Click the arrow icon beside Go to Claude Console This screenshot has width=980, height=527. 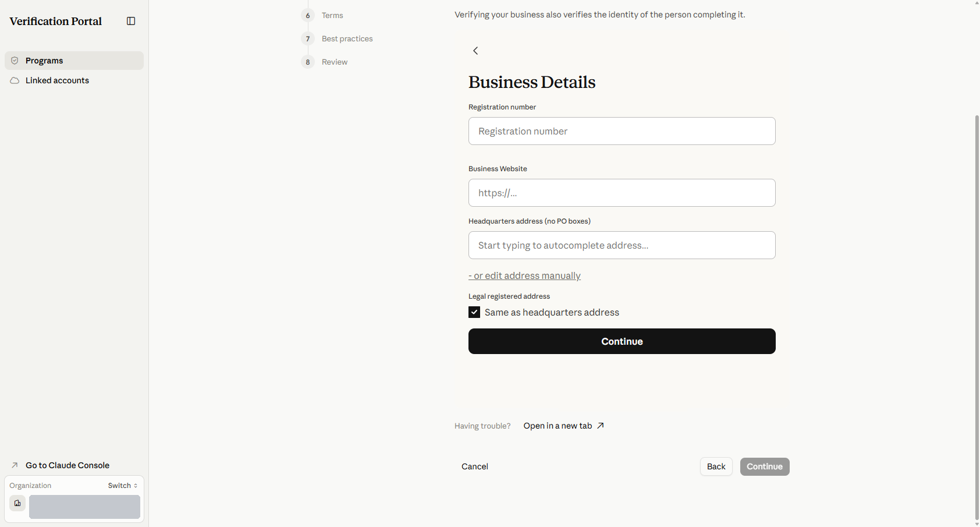(x=15, y=465)
